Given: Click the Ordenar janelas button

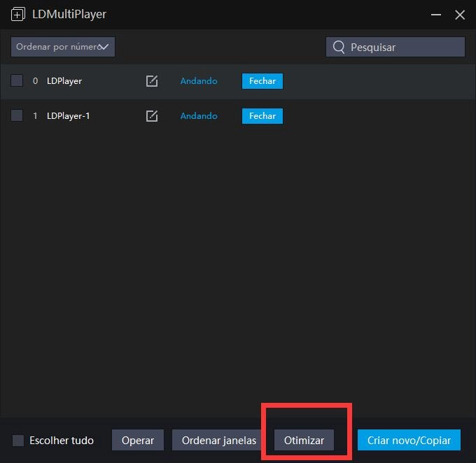Looking at the screenshot, I should coord(218,441).
